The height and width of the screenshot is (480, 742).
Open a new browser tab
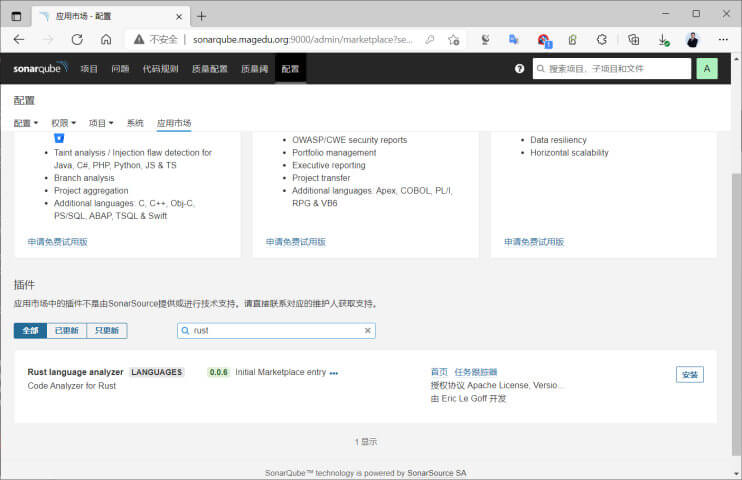pyautogui.click(x=202, y=16)
